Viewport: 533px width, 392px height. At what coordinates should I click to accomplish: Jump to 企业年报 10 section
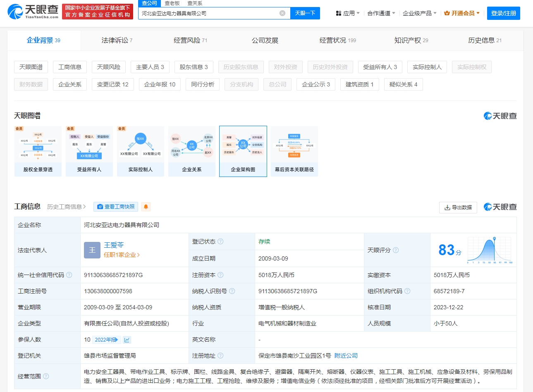(x=160, y=84)
